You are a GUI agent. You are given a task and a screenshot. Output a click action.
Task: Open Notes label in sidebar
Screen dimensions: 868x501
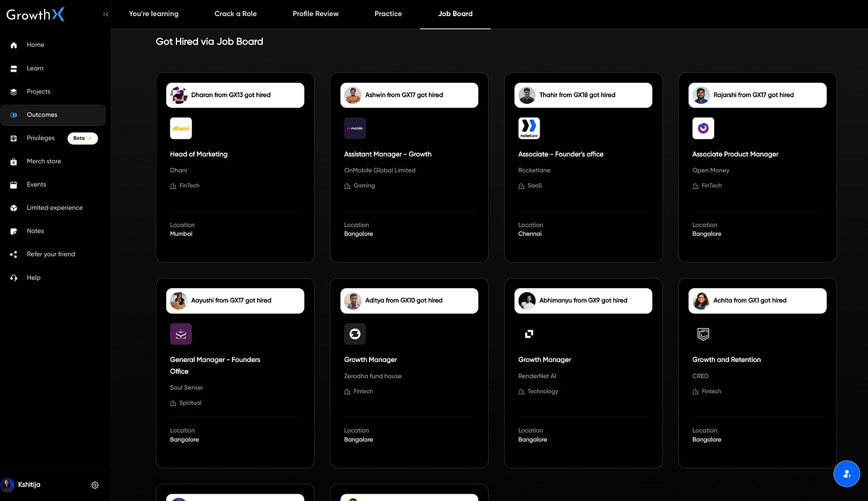pos(35,231)
